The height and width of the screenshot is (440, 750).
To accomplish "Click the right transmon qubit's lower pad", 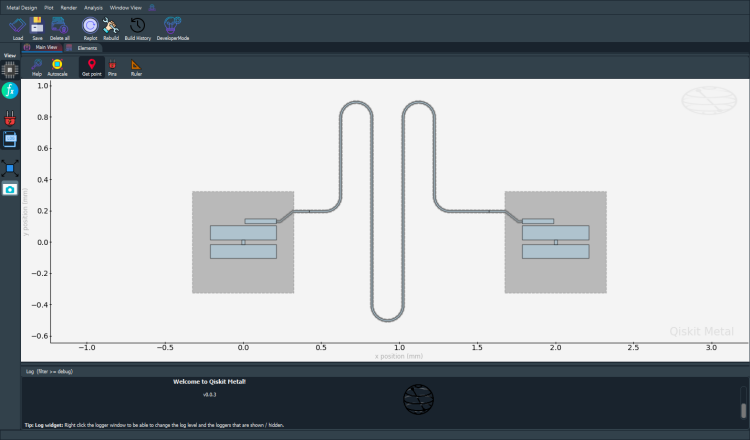I will (x=556, y=252).
